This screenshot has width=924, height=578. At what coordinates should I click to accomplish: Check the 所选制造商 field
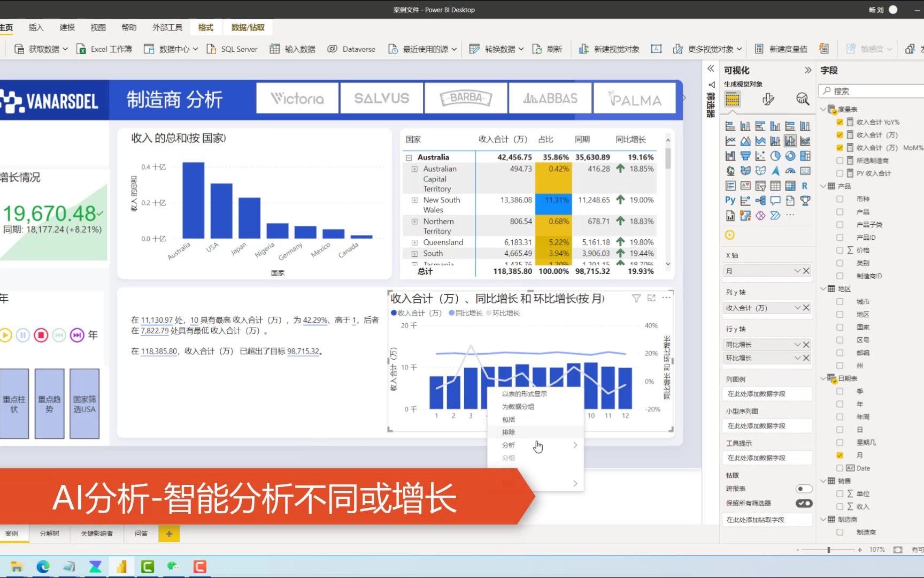[840, 161]
